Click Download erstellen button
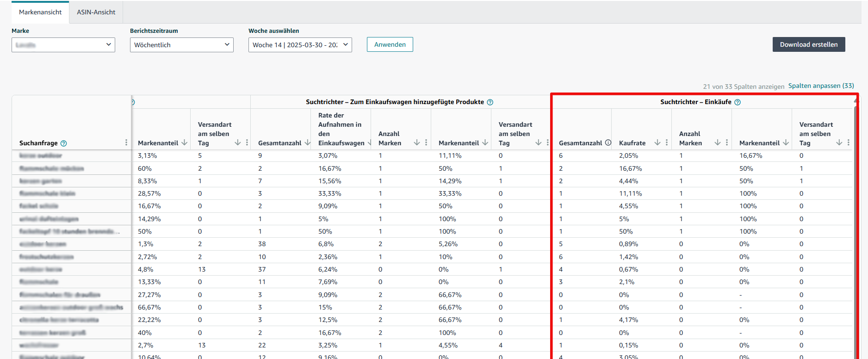868x359 pixels. pos(809,44)
